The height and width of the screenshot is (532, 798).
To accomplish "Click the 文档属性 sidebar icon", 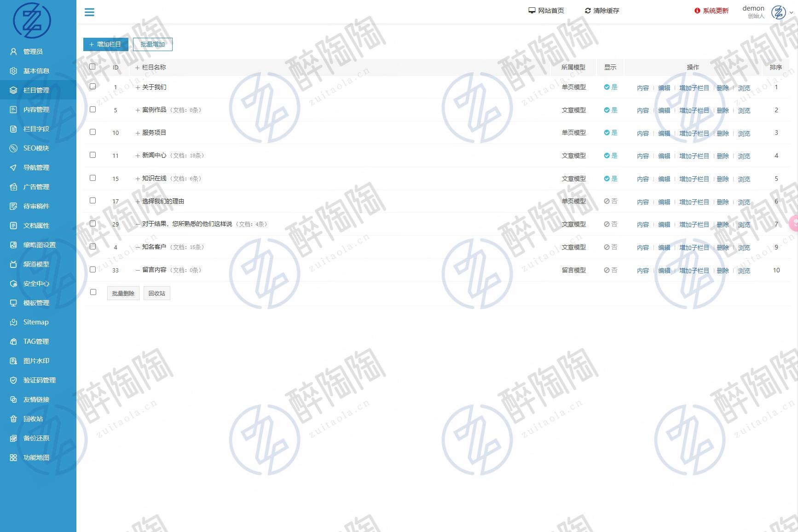I will coord(13,226).
